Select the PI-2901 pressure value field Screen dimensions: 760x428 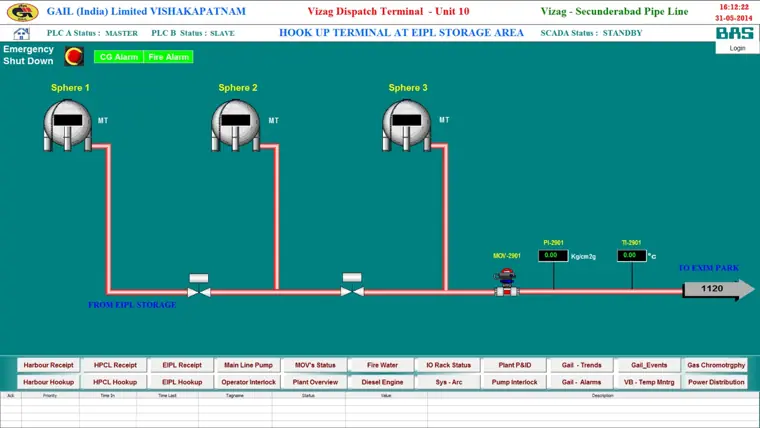(x=553, y=255)
